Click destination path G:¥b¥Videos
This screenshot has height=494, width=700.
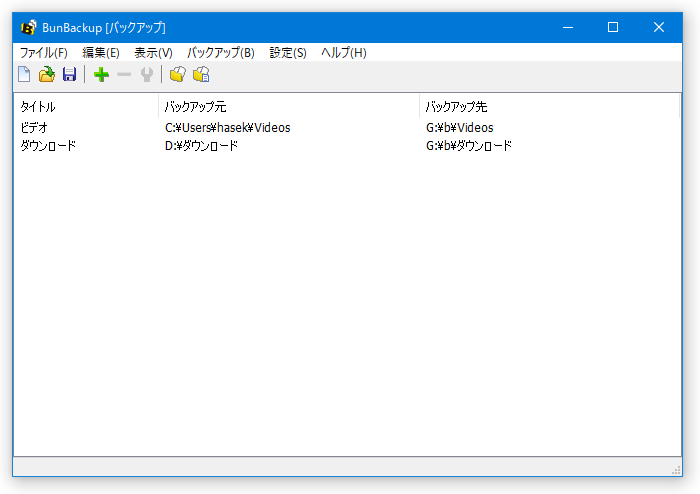coord(460,128)
